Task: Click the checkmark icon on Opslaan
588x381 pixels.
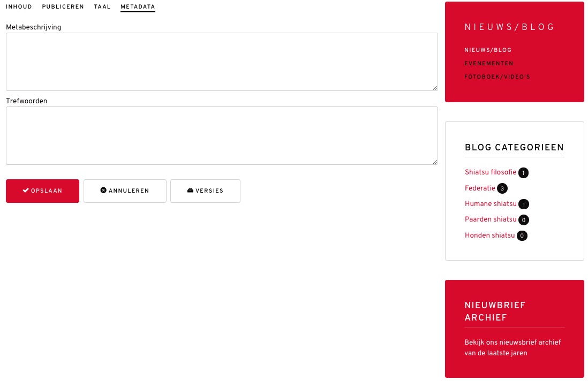Action: [x=26, y=190]
